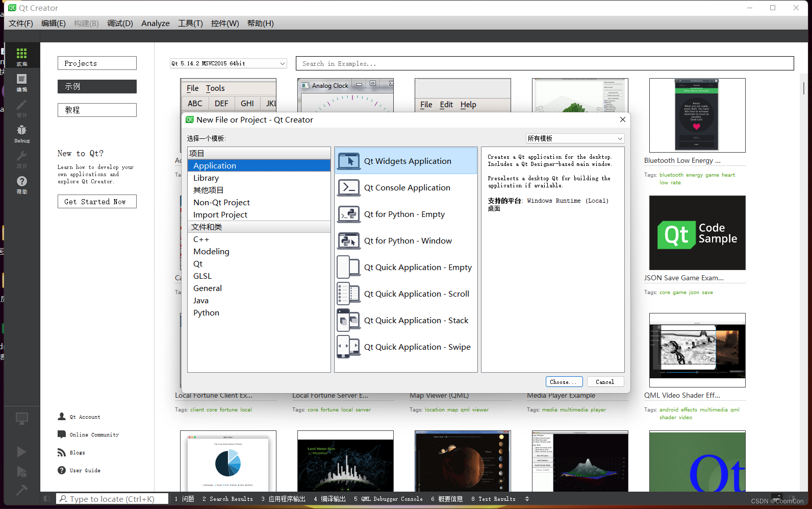Image resolution: width=812 pixels, height=509 pixels.
Task: Click the User Guide question icon
Action: click(x=62, y=470)
